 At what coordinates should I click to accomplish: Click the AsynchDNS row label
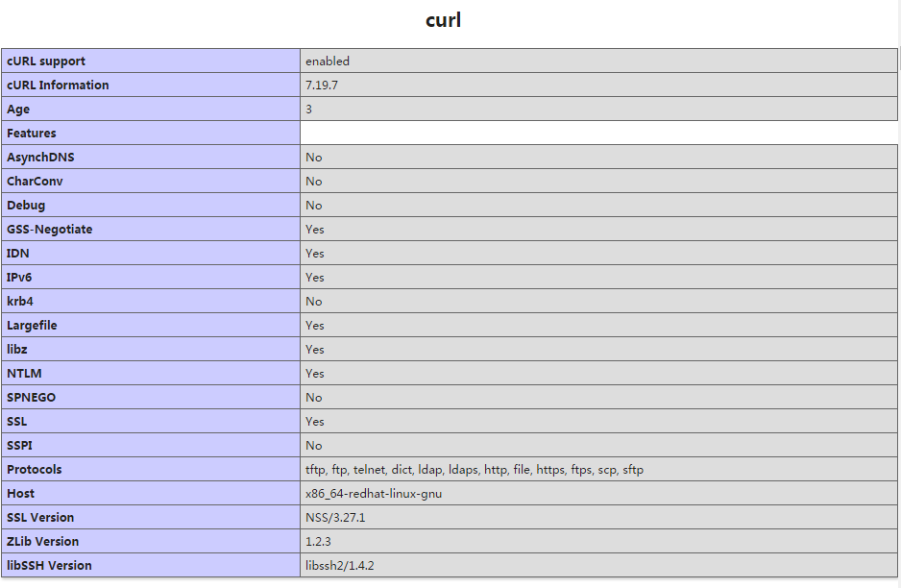click(x=40, y=157)
